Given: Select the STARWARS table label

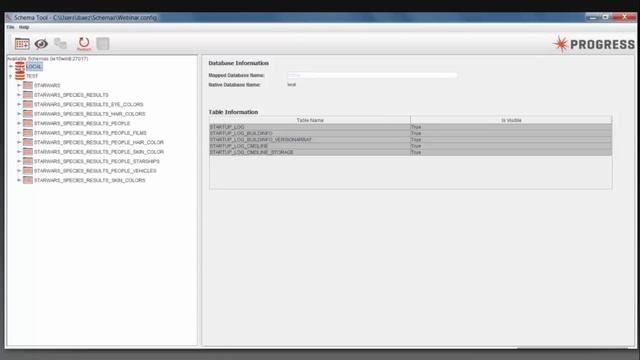Looking at the screenshot, I should pos(47,85).
